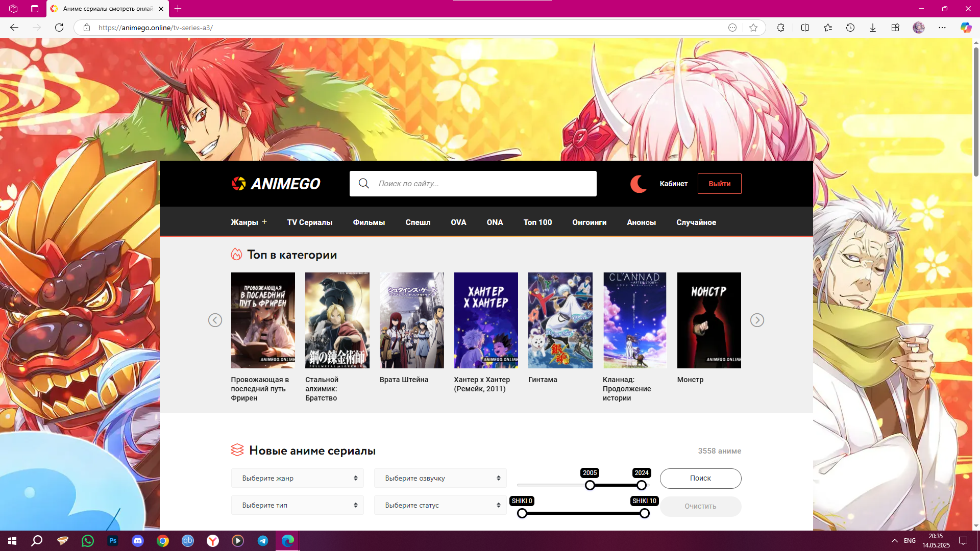Show hidden system tray icons
This screenshot has width=980, height=551.
click(894, 541)
